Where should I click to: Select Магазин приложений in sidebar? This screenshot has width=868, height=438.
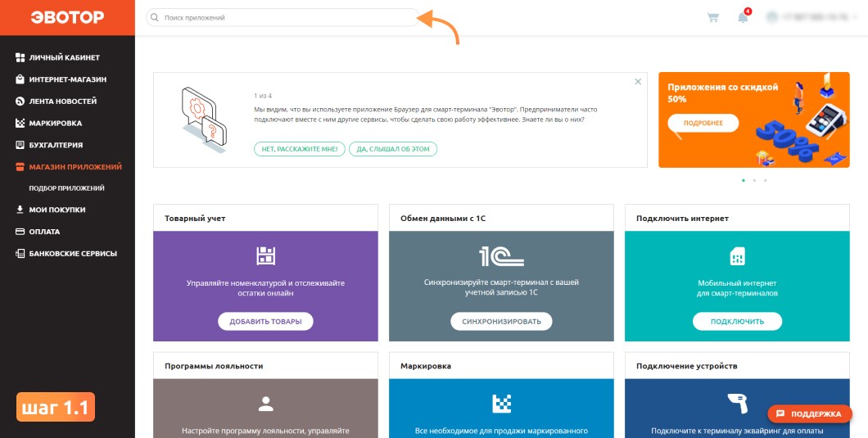pyautogui.click(x=75, y=167)
